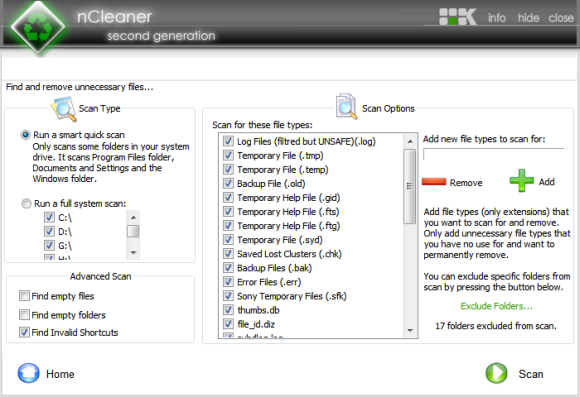Click the file types list scroll-down arrow
580x397 pixels.
[410, 330]
